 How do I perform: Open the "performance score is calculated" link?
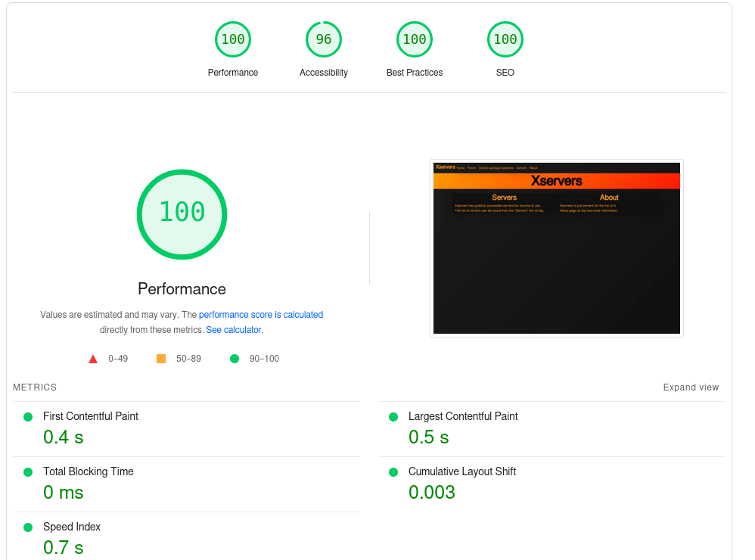[x=261, y=315]
